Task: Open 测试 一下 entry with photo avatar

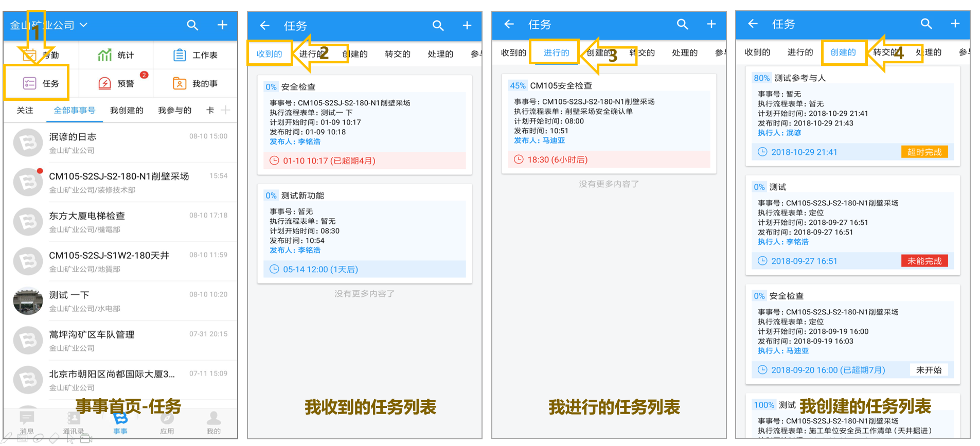Action: pos(120,301)
